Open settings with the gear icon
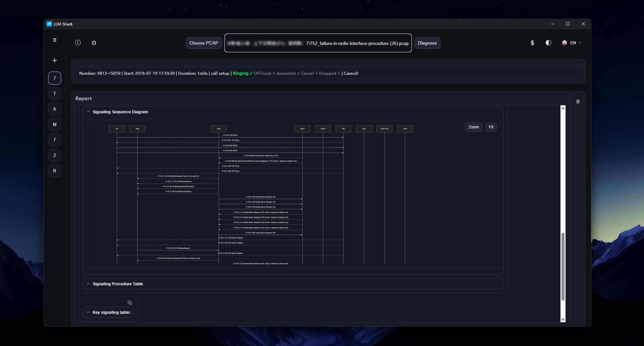 94,43
